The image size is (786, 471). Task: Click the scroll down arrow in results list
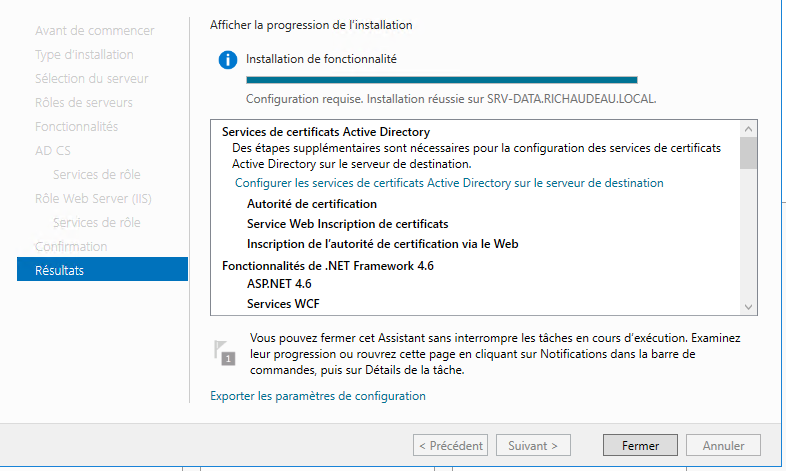coord(748,307)
